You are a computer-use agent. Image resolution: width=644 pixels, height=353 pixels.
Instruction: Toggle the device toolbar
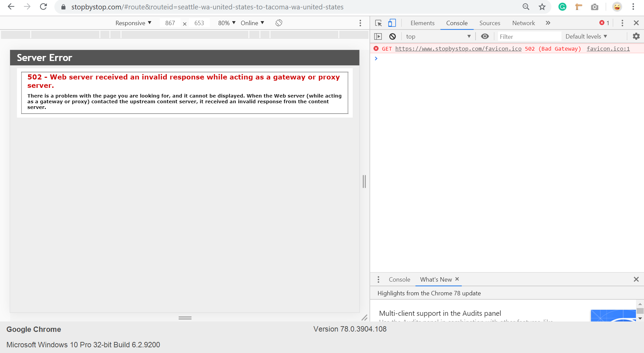pyautogui.click(x=392, y=23)
